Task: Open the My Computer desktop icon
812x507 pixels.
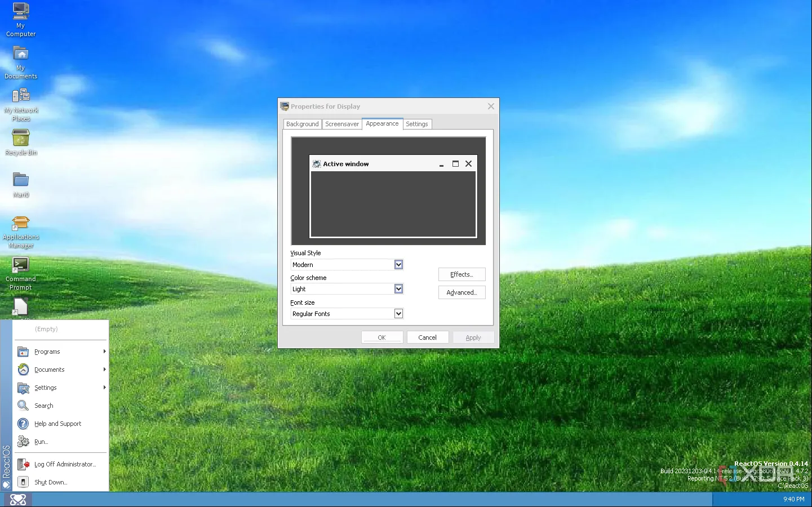Action: coord(21,11)
